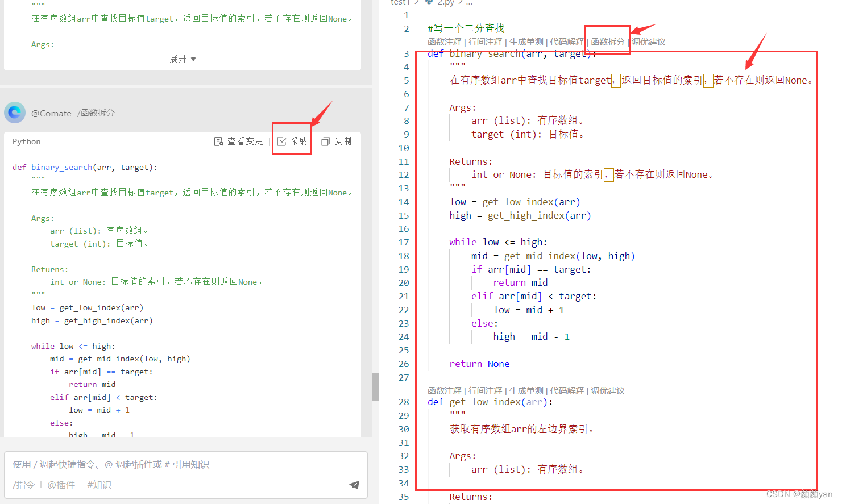
Task: Click the 采纳 (accept) button
Action: tap(292, 141)
